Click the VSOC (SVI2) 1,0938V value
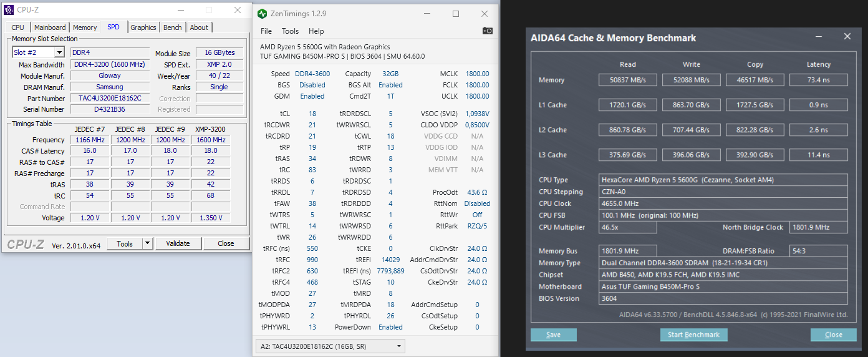Image resolution: width=868 pixels, height=357 pixels. [x=477, y=114]
